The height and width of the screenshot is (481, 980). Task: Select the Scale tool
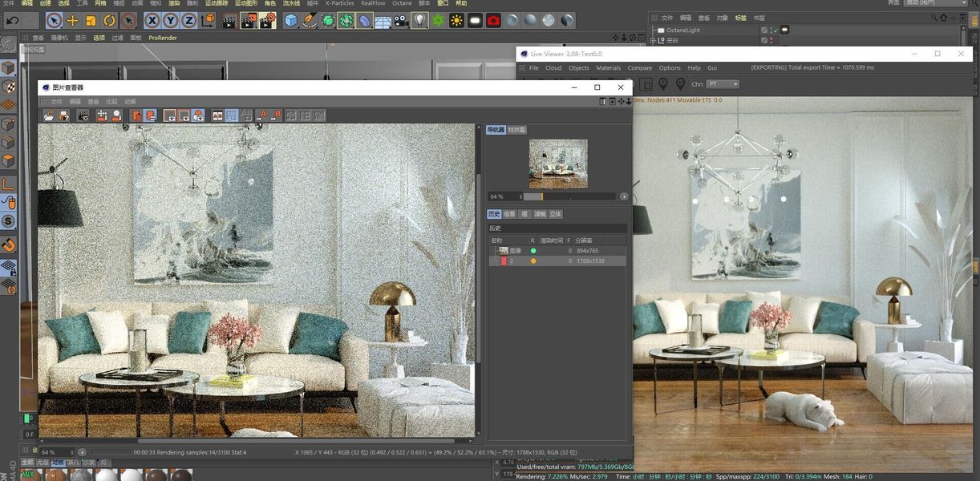click(x=91, y=20)
